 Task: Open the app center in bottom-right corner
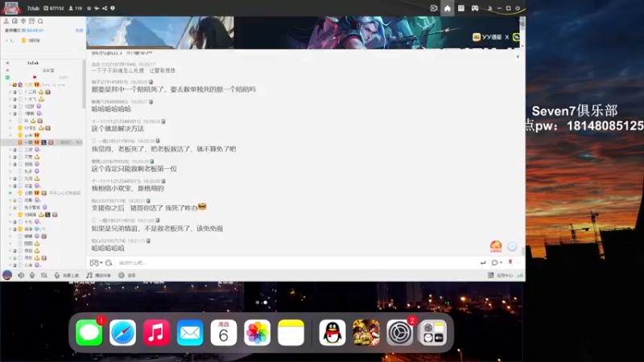(x=500, y=275)
